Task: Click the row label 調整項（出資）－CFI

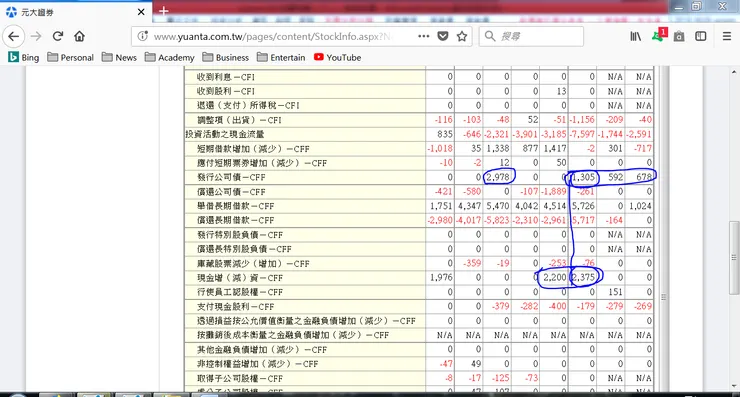Action: pyautogui.click(x=239, y=120)
